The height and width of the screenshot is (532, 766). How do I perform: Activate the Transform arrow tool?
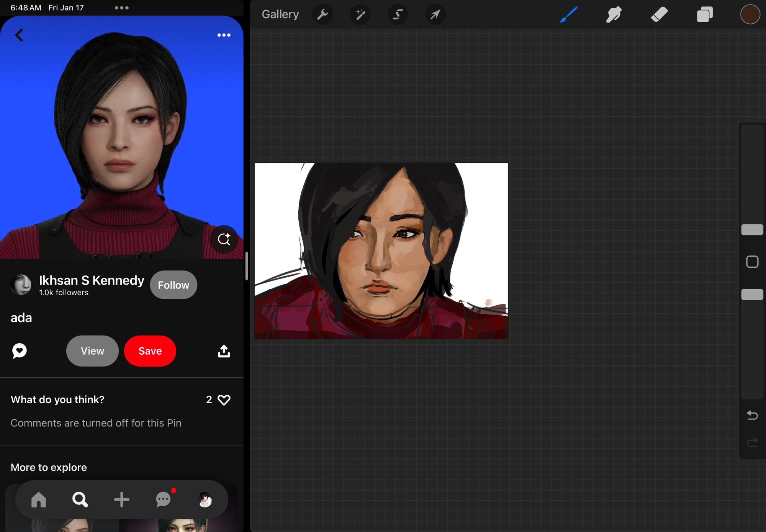tap(435, 15)
